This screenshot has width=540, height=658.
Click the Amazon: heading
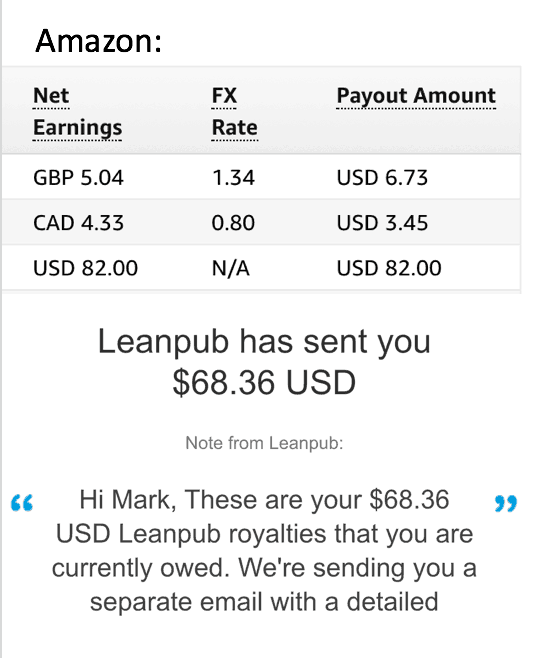[x=99, y=41]
